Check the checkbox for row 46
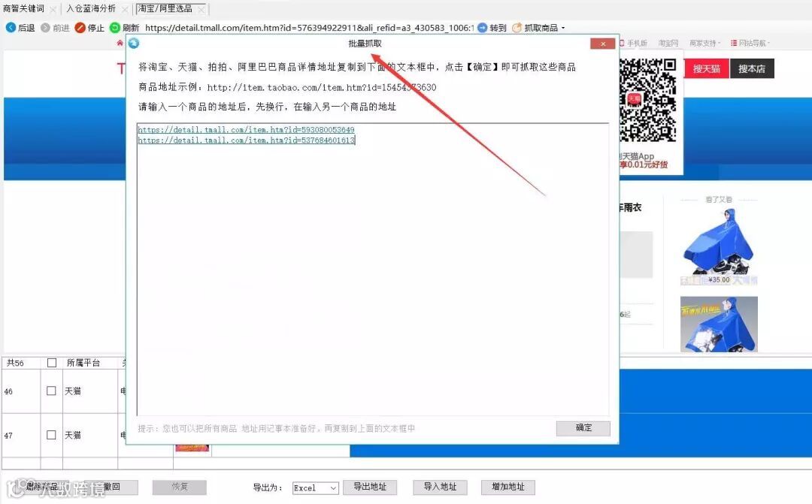This screenshot has width=812, height=504. (x=51, y=391)
